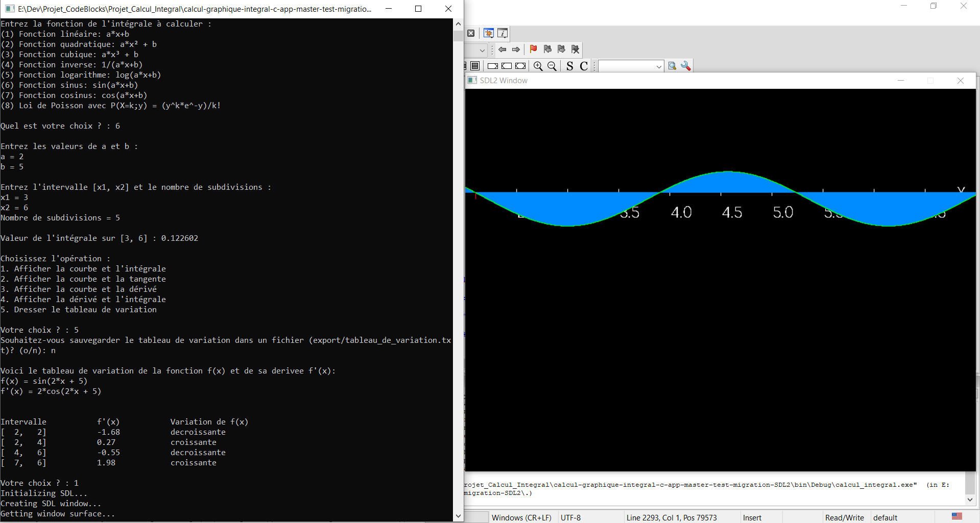
Task: Close the console window
Action: click(x=448, y=9)
